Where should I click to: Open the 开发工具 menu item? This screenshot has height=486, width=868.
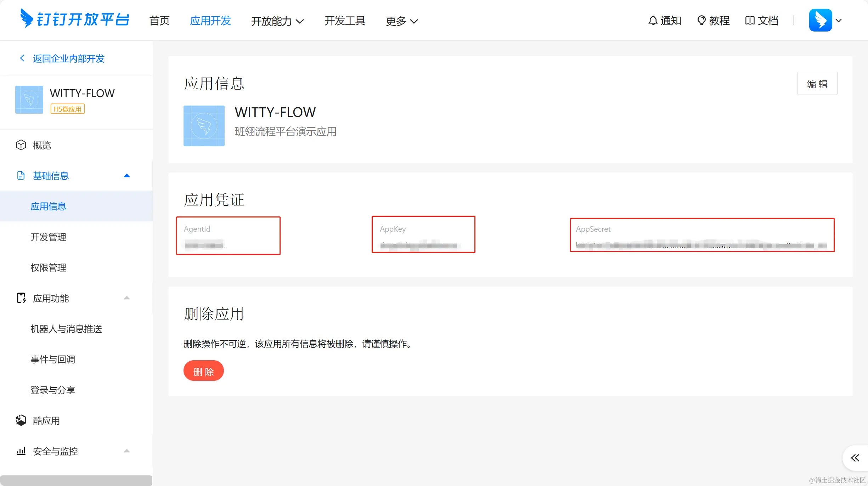click(345, 21)
